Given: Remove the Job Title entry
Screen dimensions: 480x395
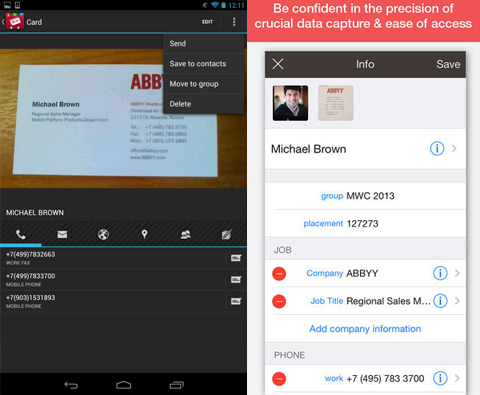Looking at the screenshot, I should click(279, 301).
